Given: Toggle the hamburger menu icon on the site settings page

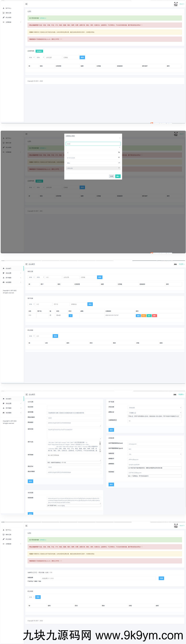Looking at the screenshot, I should (27, 394).
